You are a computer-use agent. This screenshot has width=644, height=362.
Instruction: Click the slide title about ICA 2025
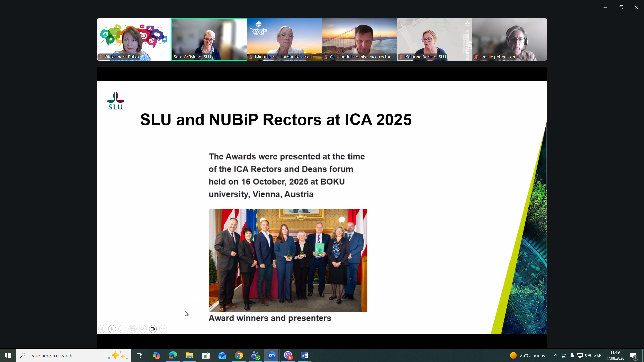point(276,120)
